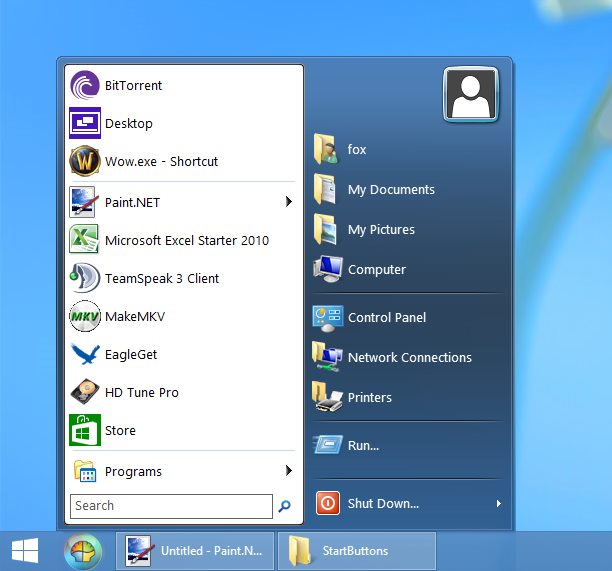Choose the "Network Connections" label
This screenshot has height=571, width=612.
click(410, 358)
